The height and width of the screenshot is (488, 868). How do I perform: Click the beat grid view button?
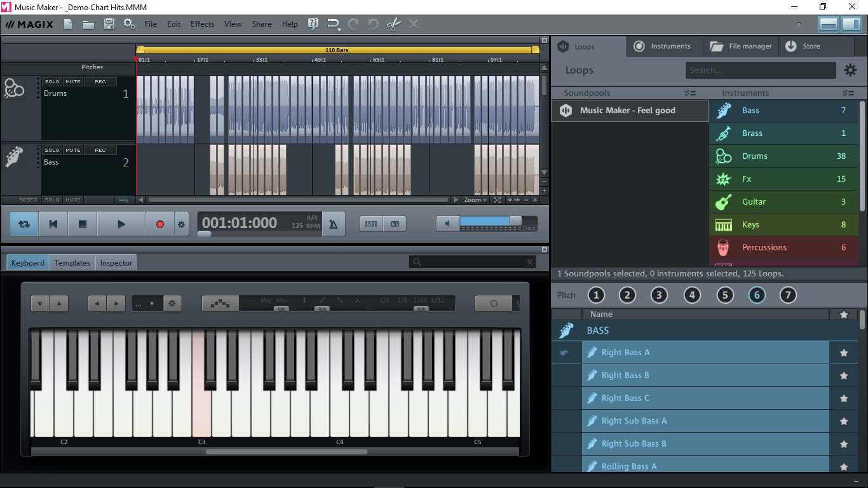pyautogui.click(x=372, y=224)
